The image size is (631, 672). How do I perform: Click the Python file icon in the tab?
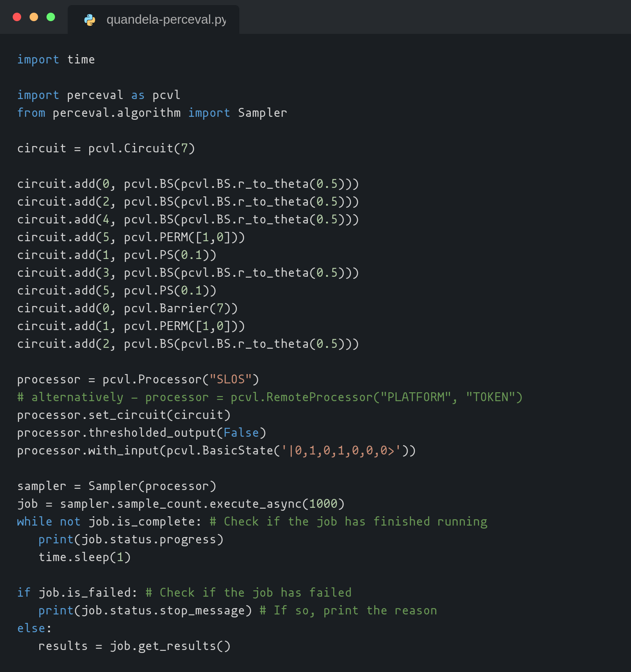pos(90,20)
